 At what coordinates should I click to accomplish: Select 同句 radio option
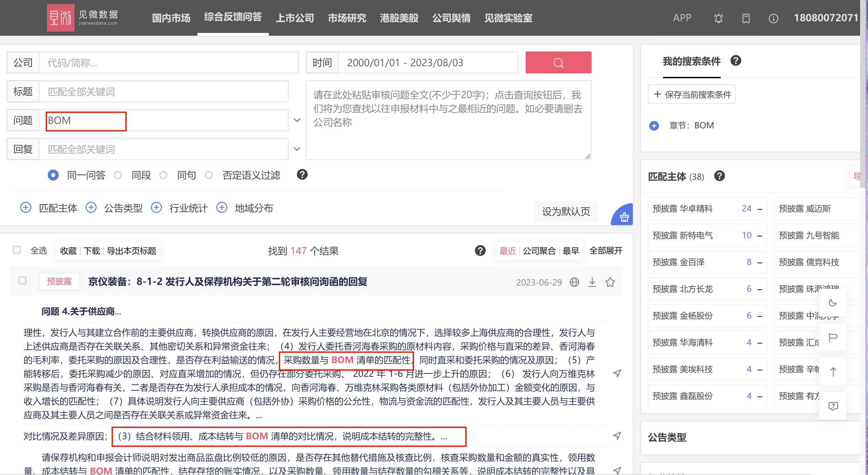coord(163,175)
